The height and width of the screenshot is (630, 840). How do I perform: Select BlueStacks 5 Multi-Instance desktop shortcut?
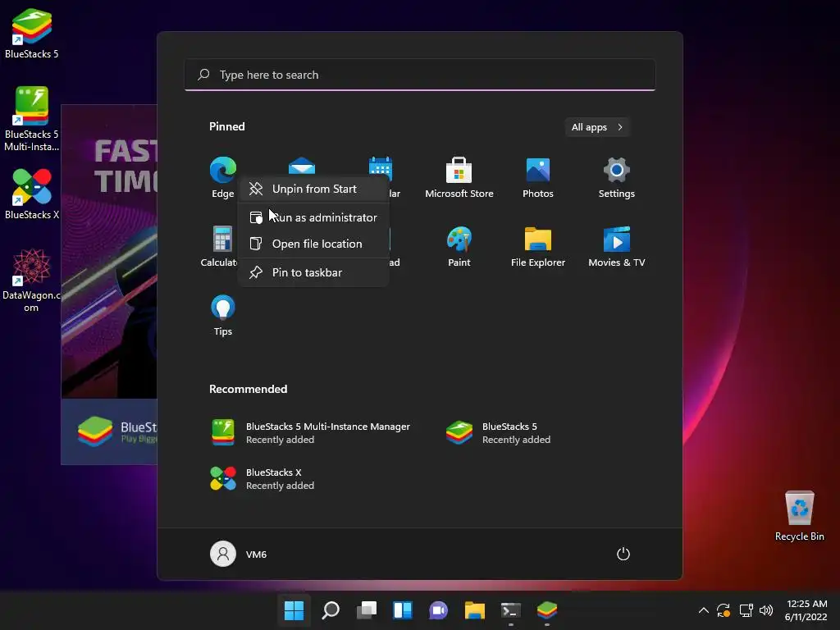(x=32, y=119)
